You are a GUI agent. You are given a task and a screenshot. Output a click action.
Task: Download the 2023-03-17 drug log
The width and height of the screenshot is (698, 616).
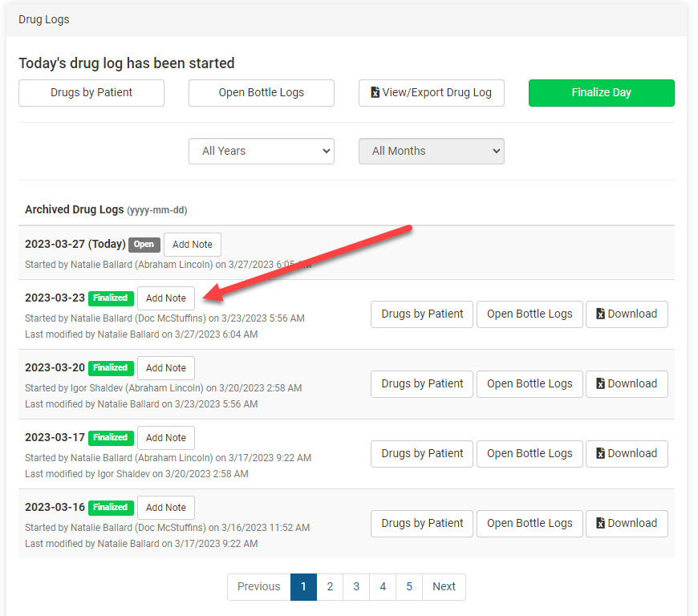(626, 454)
